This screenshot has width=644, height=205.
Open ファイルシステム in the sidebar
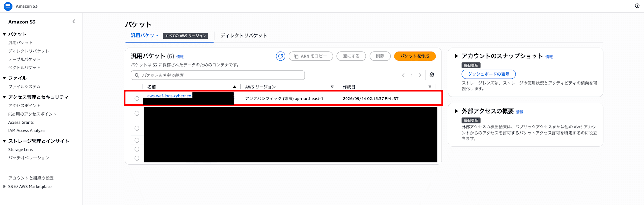(x=24, y=86)
